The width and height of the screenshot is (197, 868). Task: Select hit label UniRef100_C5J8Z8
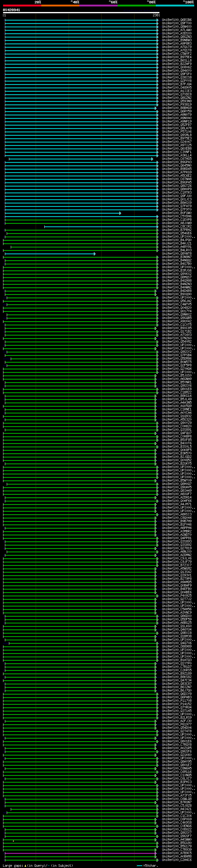(176, 806)
